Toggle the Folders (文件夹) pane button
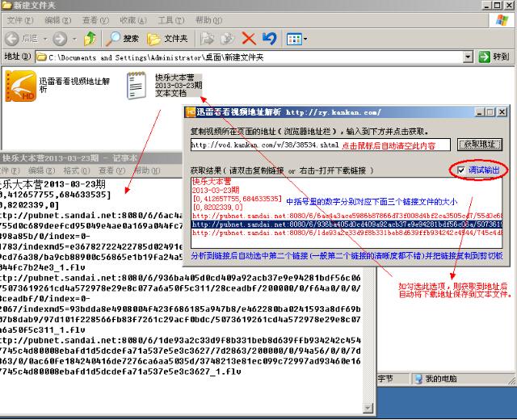 tap(169, 38)
